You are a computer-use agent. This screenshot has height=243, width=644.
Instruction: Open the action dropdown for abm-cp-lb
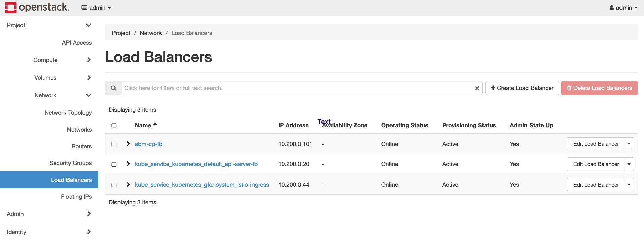(x=629, y=144)
